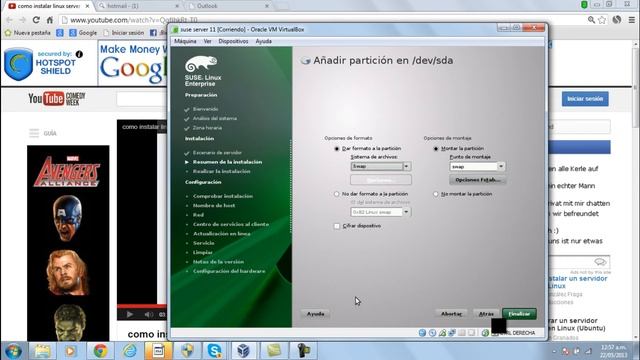Viewport: 640px width, 360px height.
Task: Click the YouTube video red progress bar
Action: tap(142, 306)
